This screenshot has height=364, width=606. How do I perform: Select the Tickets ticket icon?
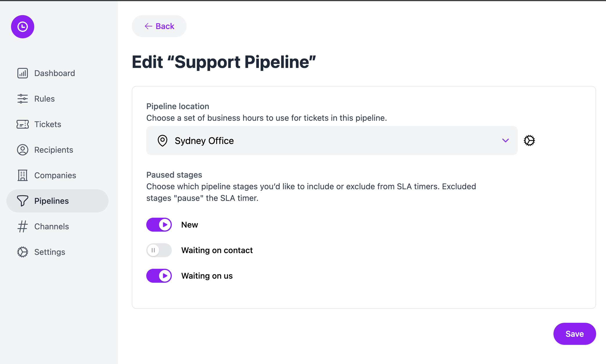23,124
